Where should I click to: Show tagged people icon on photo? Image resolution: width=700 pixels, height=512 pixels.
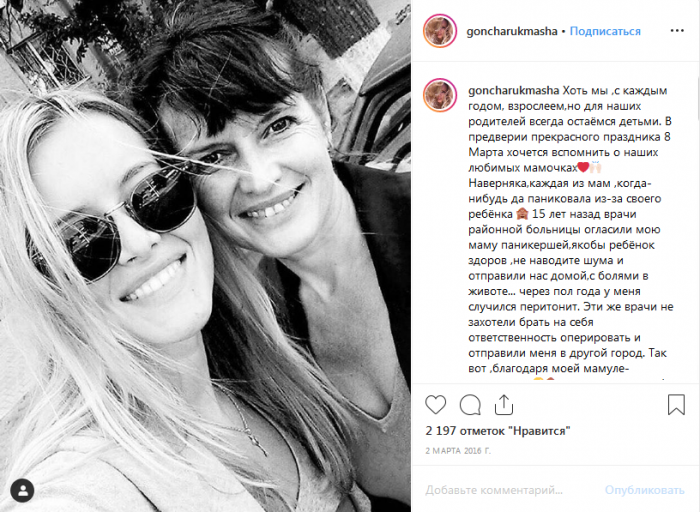coord(22,491)
